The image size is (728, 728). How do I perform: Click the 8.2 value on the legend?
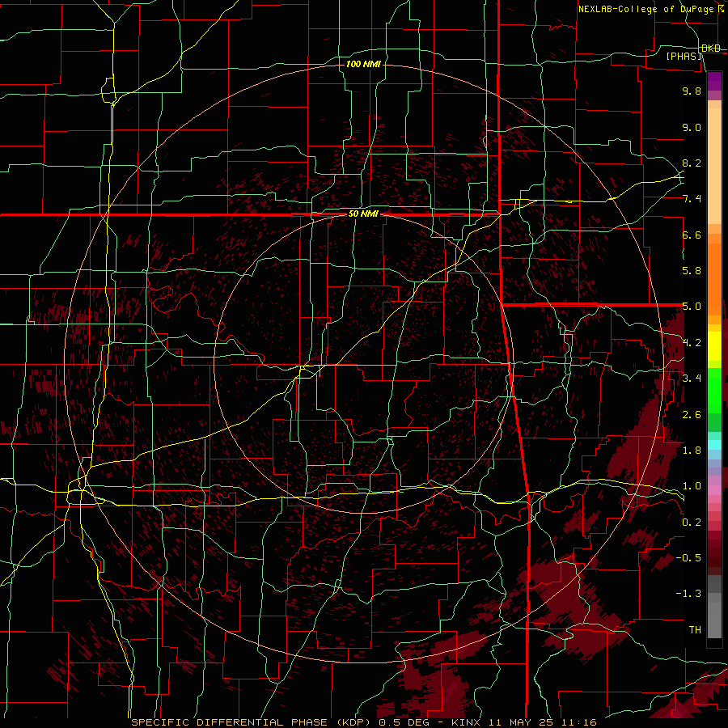692,163
